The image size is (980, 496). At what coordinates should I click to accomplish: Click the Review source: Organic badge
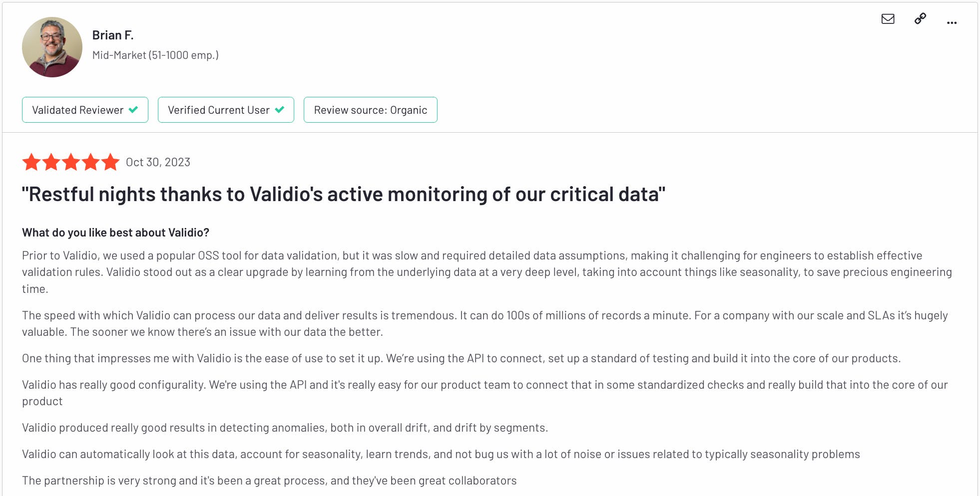pyautogui.click(x=370, y=110)
